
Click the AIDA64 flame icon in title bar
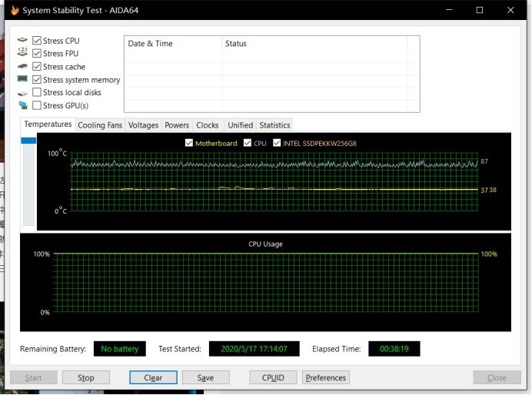15,10
